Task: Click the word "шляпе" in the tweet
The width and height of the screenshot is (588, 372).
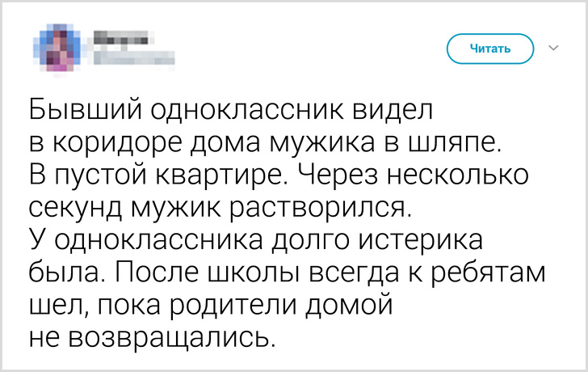Action: tap(452, 144)
